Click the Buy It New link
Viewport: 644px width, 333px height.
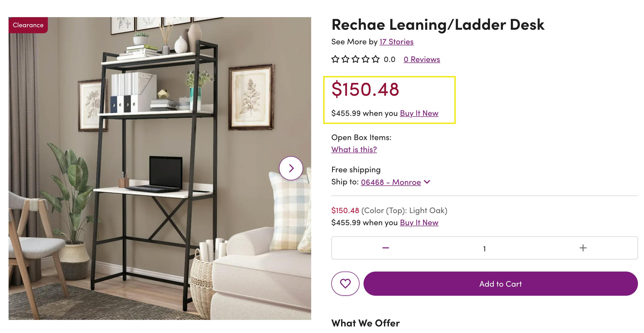click(x=419, y=113)
